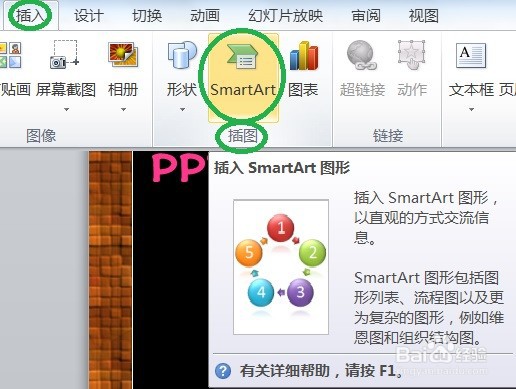Expand the 形状 dropdown arrow
The width and height of the screenshot is (516, 389).
tap(182, 109)
